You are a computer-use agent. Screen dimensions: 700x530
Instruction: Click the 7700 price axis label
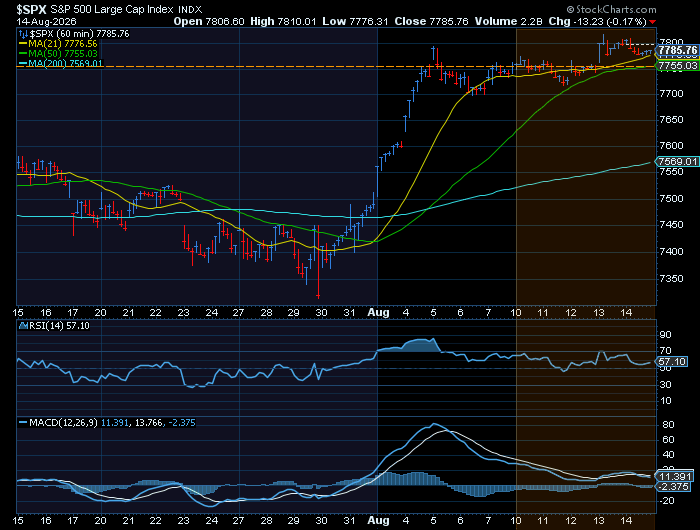[671, 94]
